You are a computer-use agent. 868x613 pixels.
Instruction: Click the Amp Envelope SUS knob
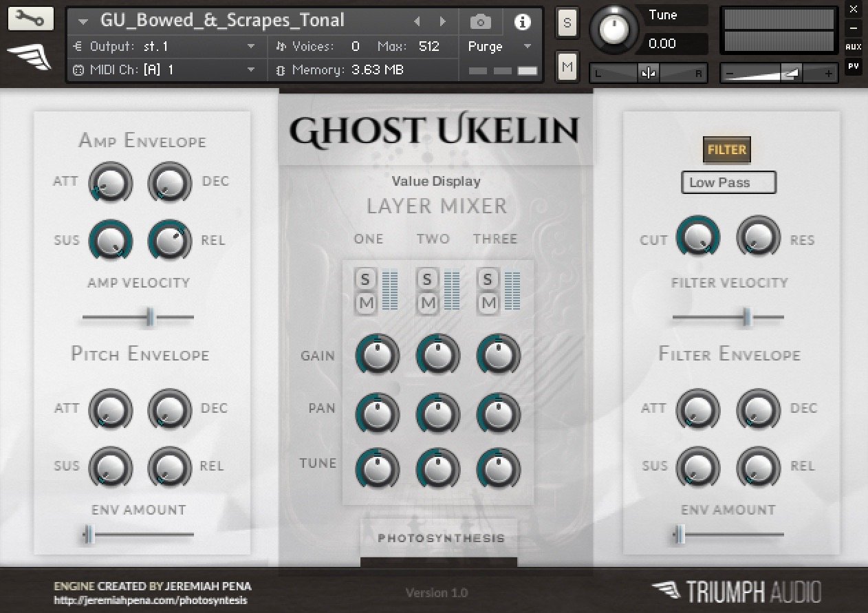tap(111, 241)
